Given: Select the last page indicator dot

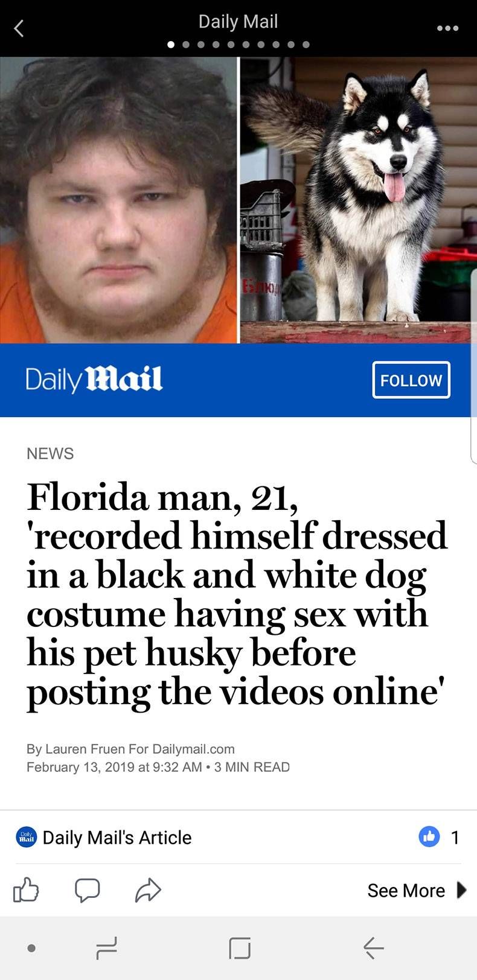Looking at the screenshot, I should 306,45.
